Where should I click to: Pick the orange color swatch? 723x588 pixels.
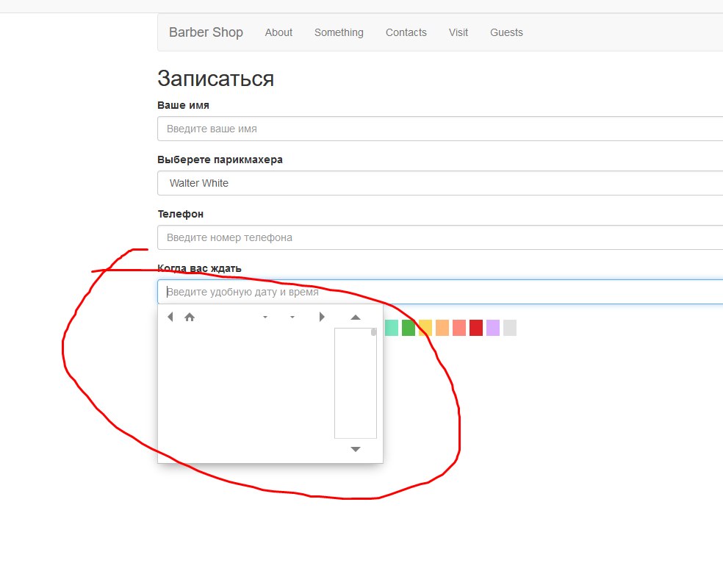[442, 328]
